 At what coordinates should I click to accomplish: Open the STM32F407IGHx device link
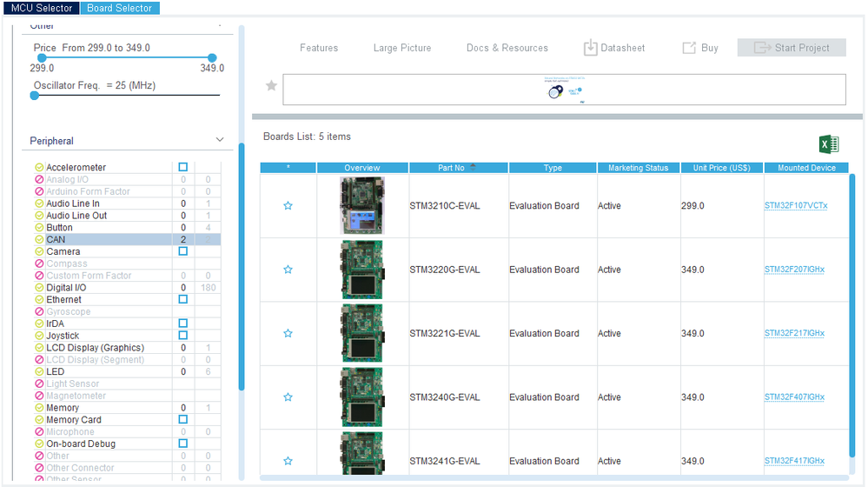click(794, 397)
